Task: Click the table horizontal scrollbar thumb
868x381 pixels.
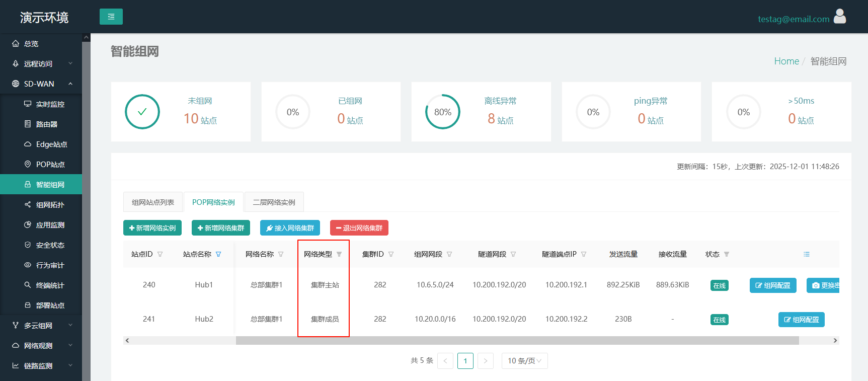Action: click(x=517, y=341)
